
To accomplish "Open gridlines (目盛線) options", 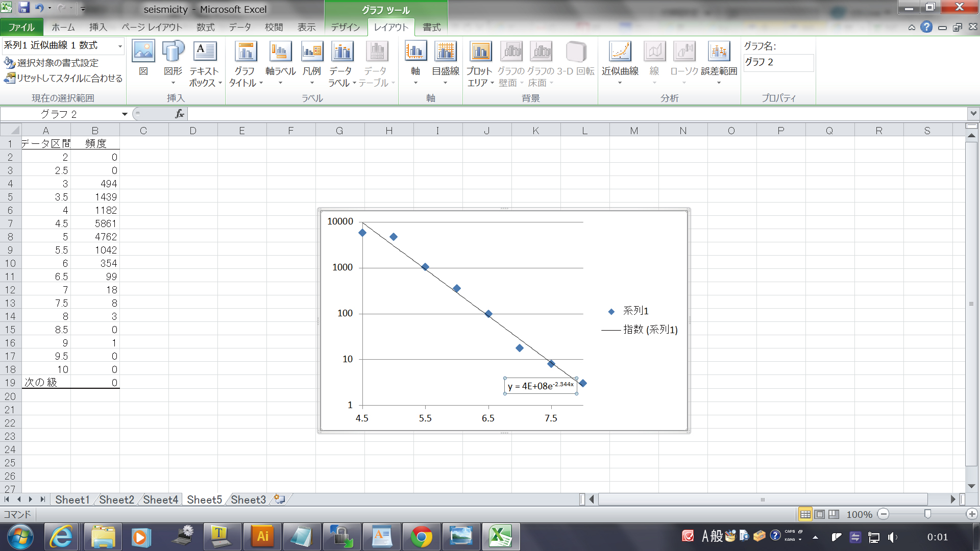I will [446, 63].
